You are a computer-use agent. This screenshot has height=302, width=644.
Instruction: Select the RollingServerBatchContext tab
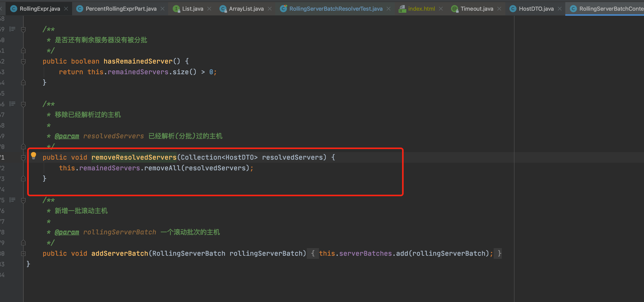[609, 9]
